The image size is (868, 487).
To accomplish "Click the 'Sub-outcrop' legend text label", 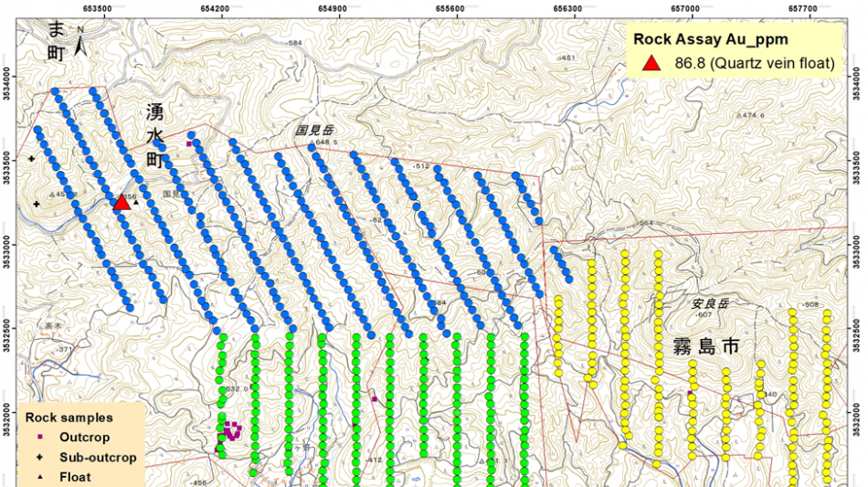I will pos(98,457).
